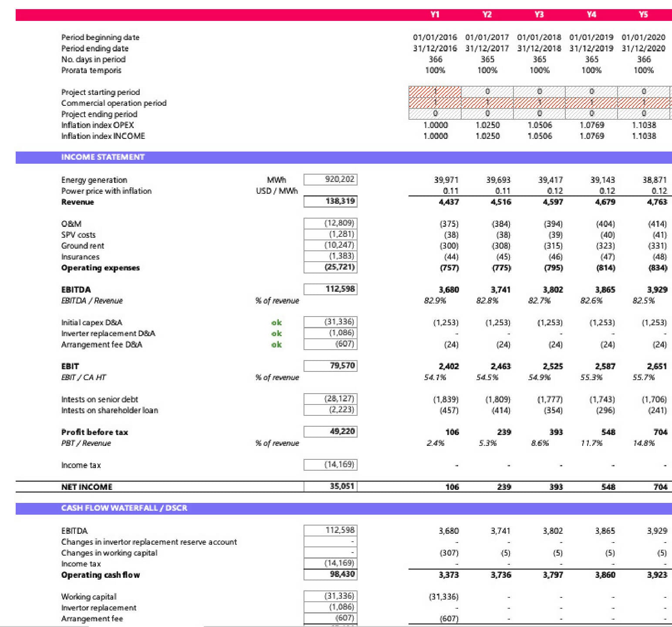Select Y3 shareholder loan interest (354)
The image size is (672, 627).
[553, 410]
